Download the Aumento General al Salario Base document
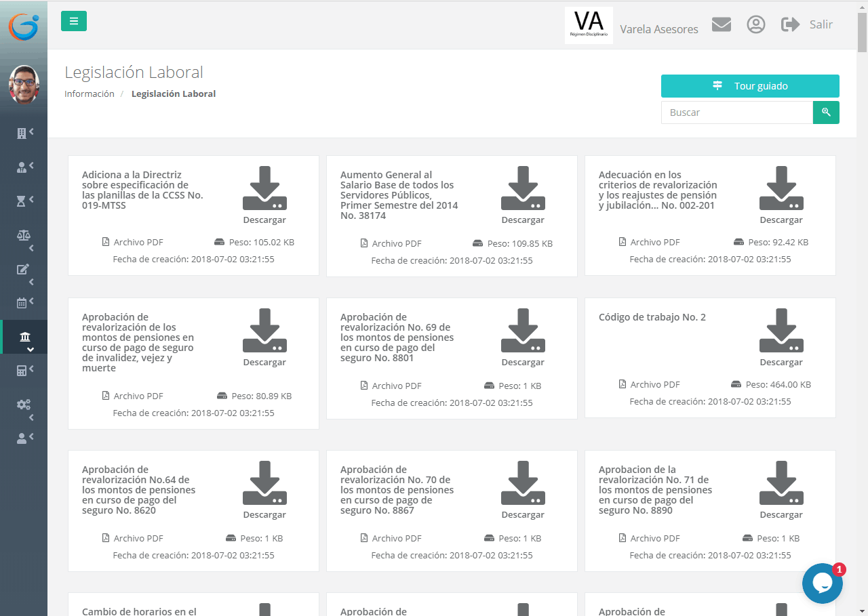Screen dimensions: 868x616 click(x=523, y=194)
